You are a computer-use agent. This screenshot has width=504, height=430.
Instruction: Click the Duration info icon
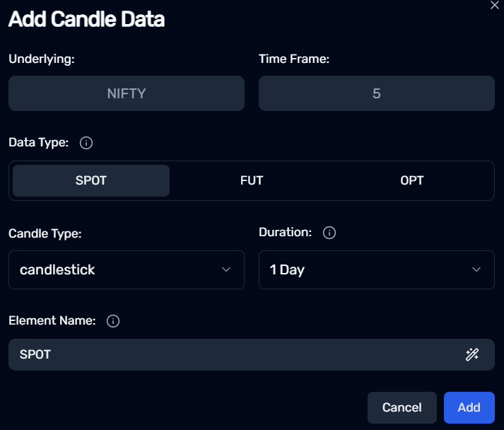pos(329,233)
